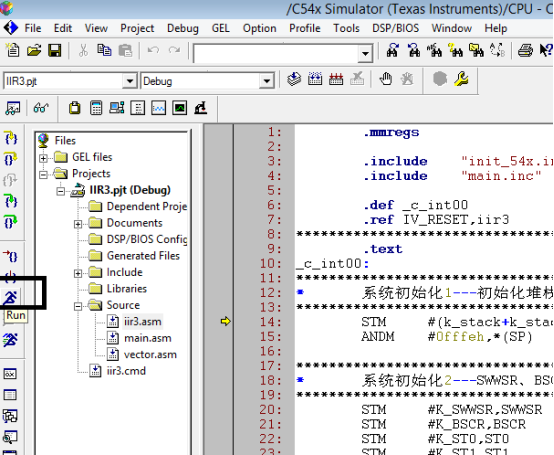Open the Window menu
The width and height of the screenshot is (554, 455).
pyautogui.click(x=452, y=28)
